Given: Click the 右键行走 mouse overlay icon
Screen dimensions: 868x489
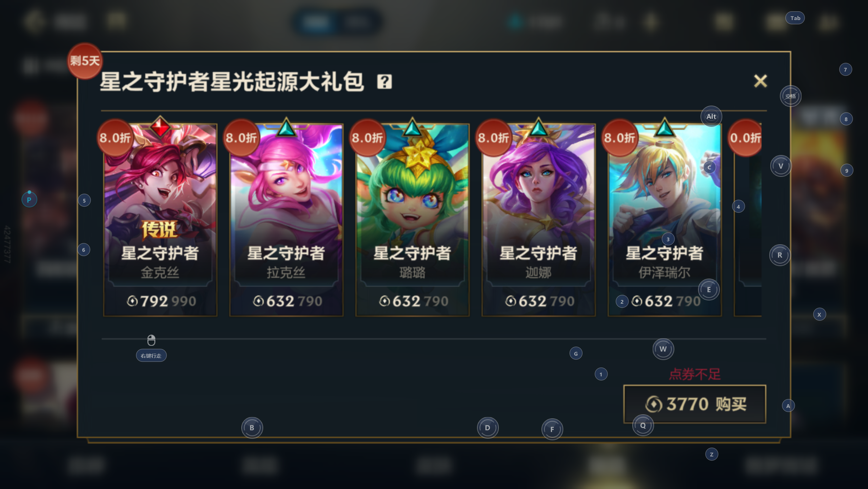Looking at the screenshot, I should coord(151,348).
